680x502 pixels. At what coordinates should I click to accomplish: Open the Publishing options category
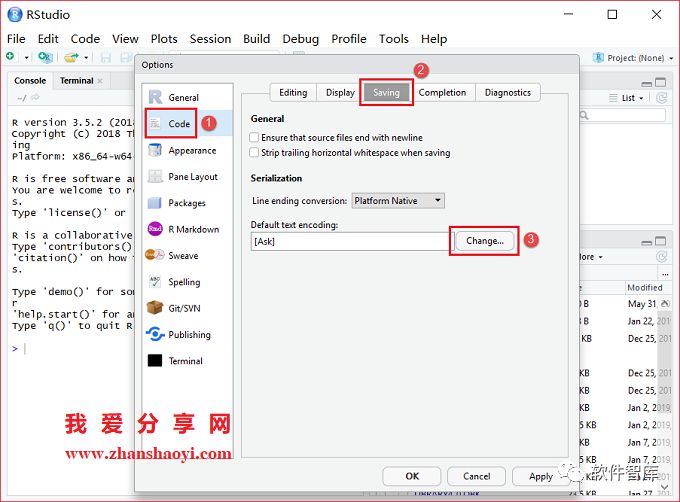coord(187,335)
